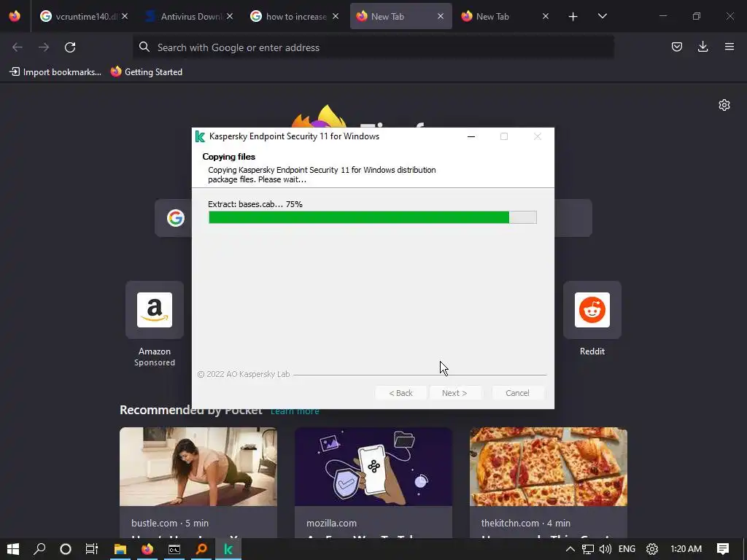Open Cortana circle on taskbar
Image resolution: width=747 pixels, height=560 pixels.
pyautogui.click(x=66, y=549)
